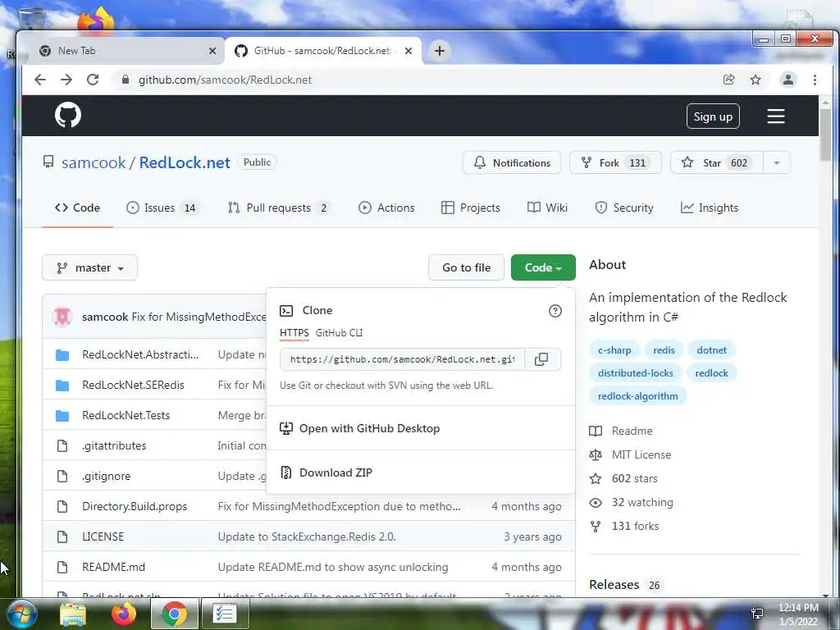
Task: Click the RedLockNet.Abstractions folder icon
Action: [62, 354]
